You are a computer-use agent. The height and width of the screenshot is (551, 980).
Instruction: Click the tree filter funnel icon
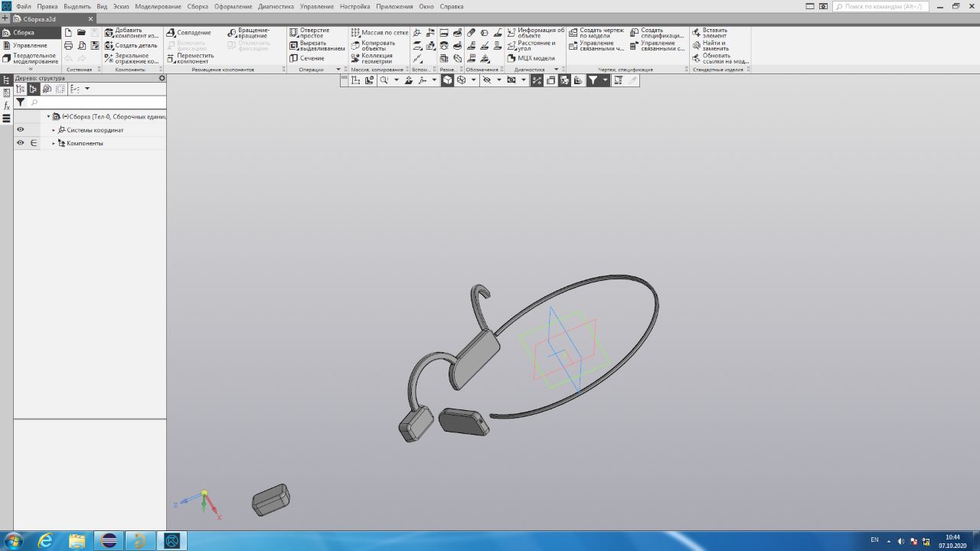(21, 103)
